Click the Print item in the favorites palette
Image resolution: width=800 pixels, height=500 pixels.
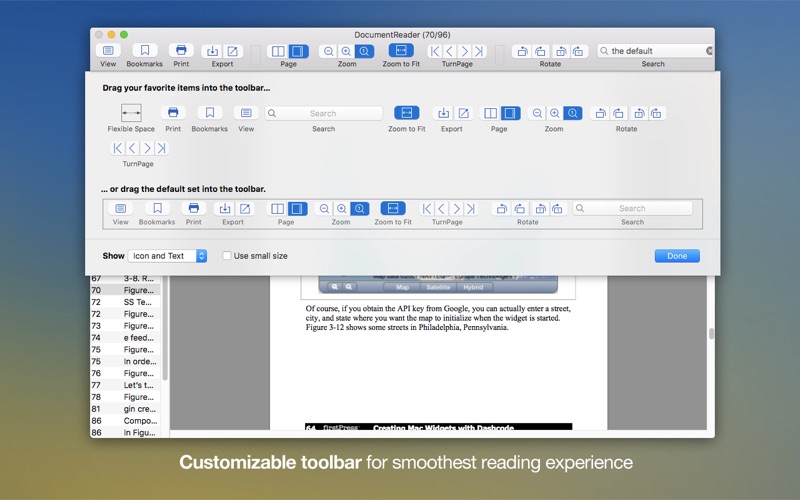click(173, 114)
